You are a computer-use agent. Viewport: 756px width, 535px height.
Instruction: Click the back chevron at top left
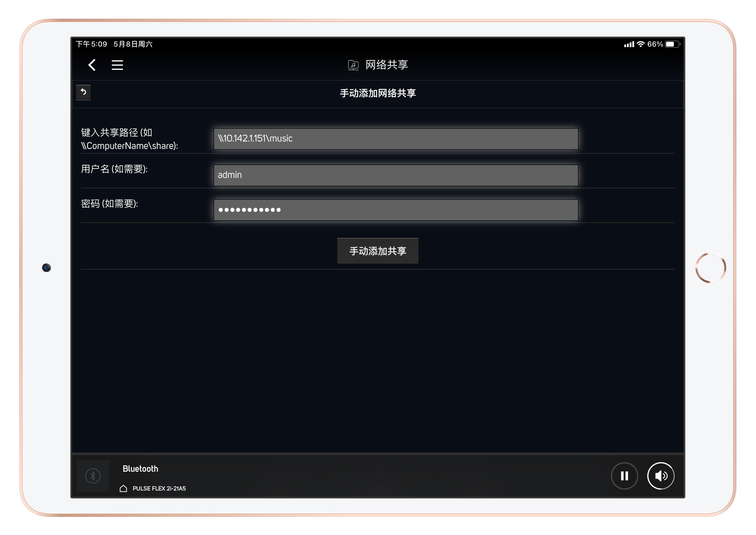pyautogui.click(x=92, y=65)
